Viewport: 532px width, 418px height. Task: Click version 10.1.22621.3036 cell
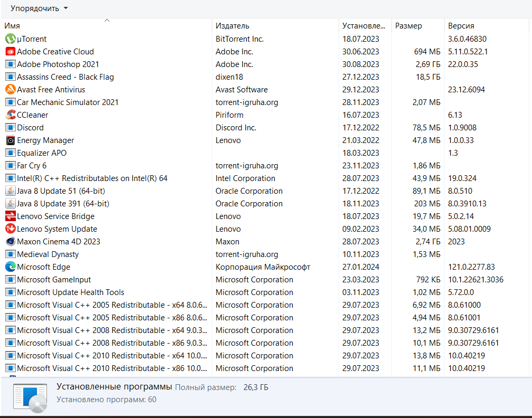(475, 279)
